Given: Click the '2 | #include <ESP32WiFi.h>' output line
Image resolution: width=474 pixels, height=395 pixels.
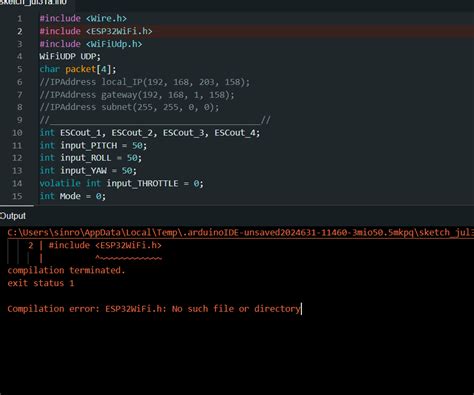Looking at the screenshot, I should coord(95,245).
